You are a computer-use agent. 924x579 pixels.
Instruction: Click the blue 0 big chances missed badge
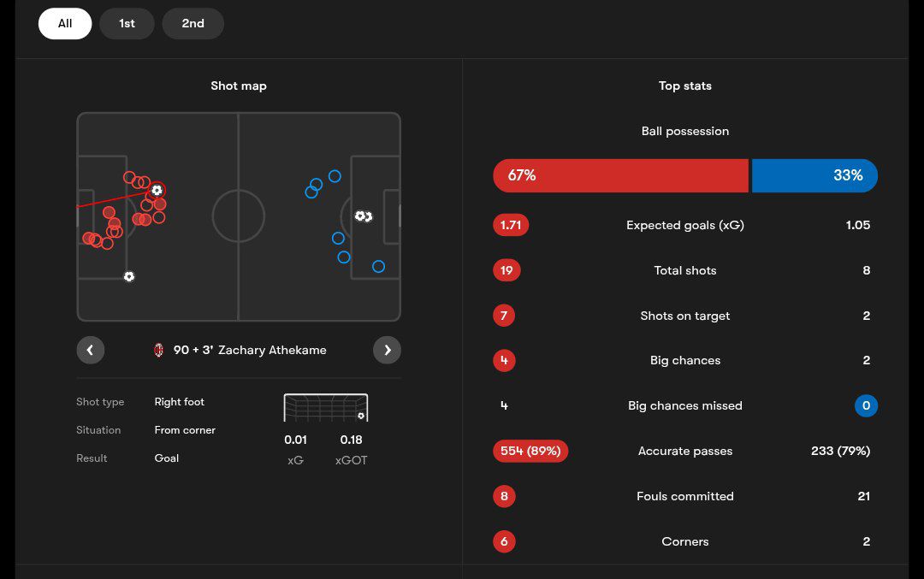coord(866,405)
